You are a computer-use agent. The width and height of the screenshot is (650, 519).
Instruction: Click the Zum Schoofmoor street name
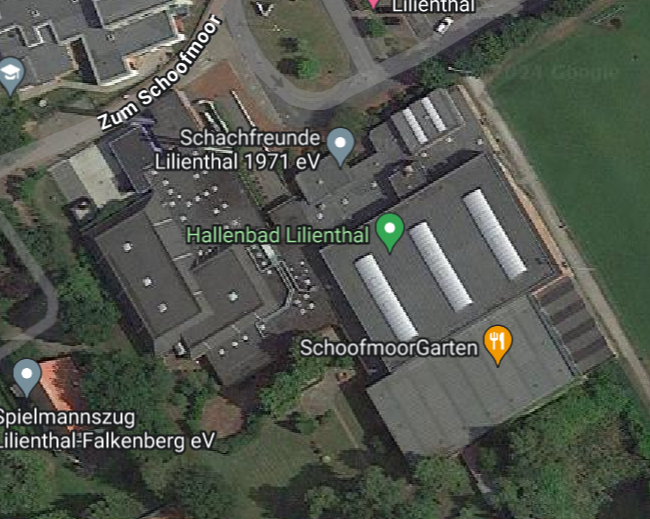[159, 71]
